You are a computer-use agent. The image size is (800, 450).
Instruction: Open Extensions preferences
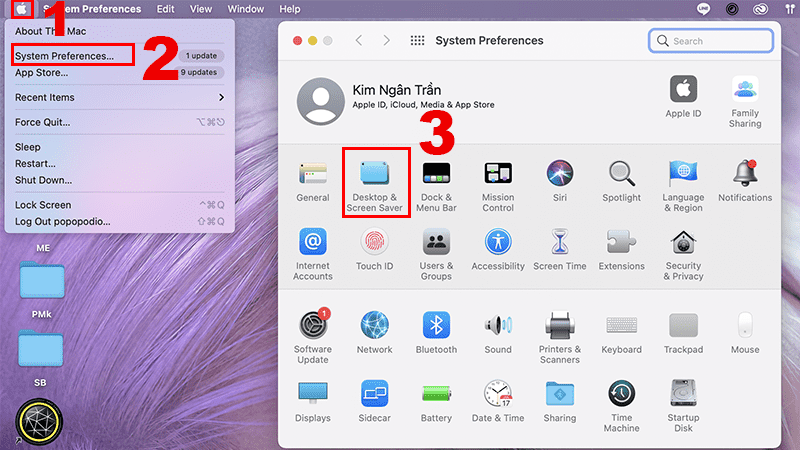pos(621,250)
